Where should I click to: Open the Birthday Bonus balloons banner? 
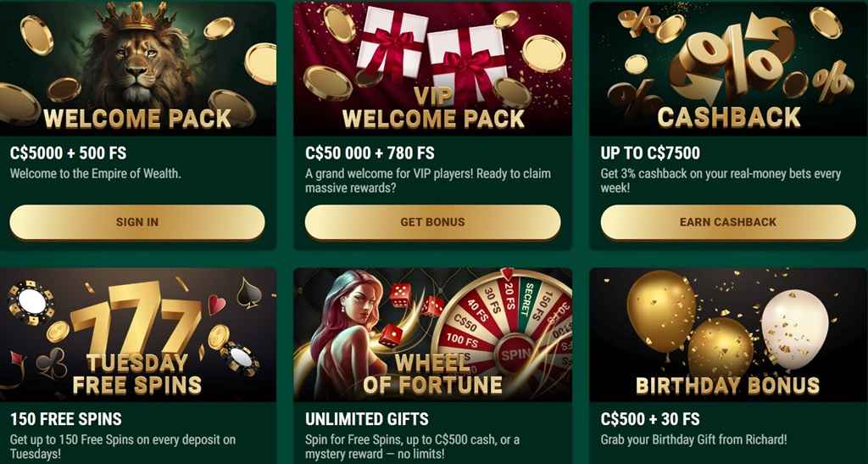click(x=728, y=335)
